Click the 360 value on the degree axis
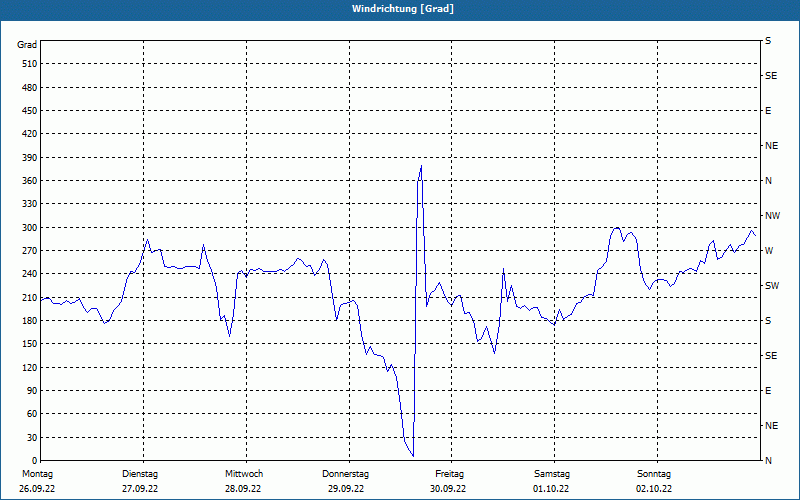The image size is (800, 500). coord(30,181)
